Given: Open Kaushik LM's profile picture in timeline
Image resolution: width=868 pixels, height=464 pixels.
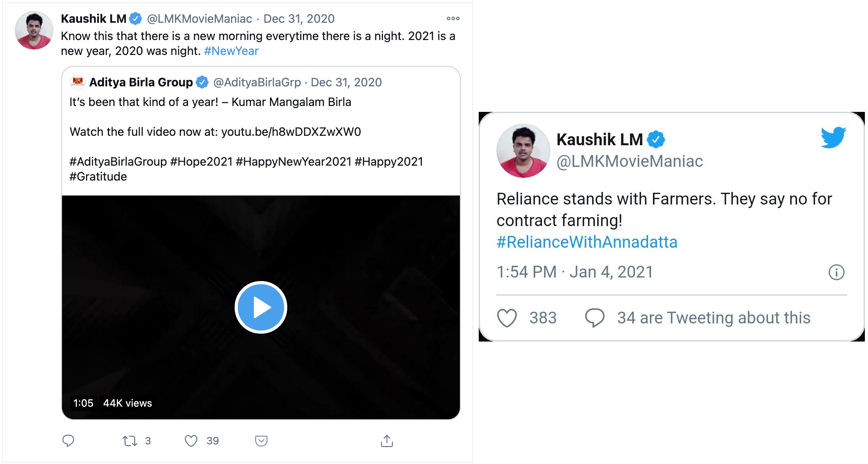Looking at the screenshot, I should (34, 30).
